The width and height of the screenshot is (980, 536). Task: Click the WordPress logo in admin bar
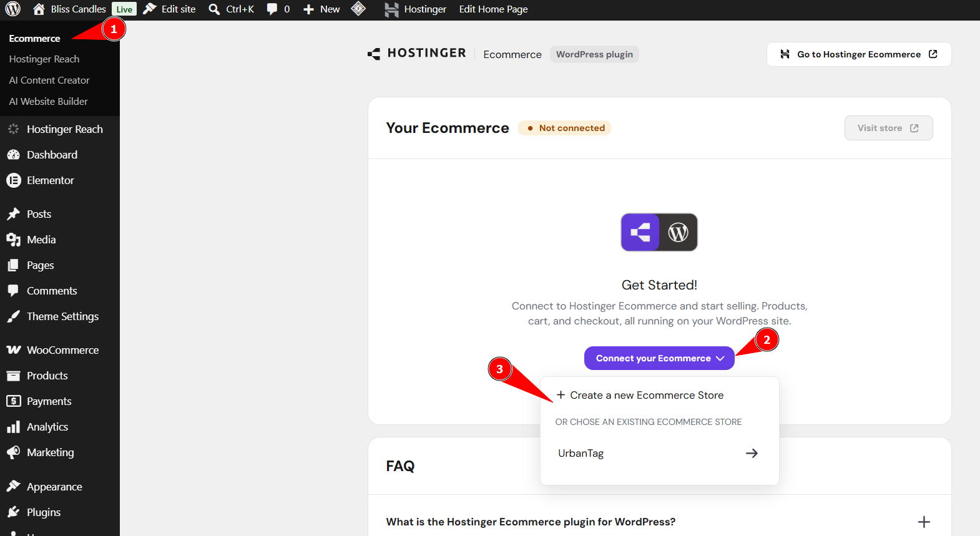click(13, 9)
